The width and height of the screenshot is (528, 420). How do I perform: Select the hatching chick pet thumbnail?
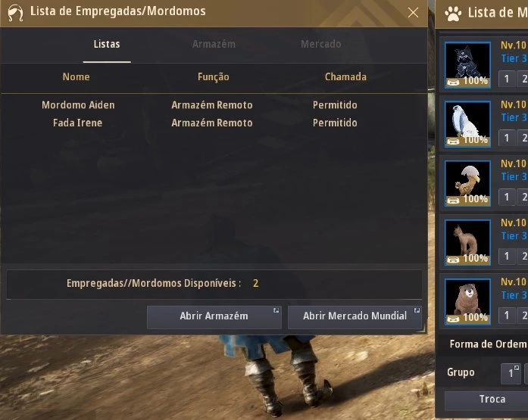pos(467,183)
